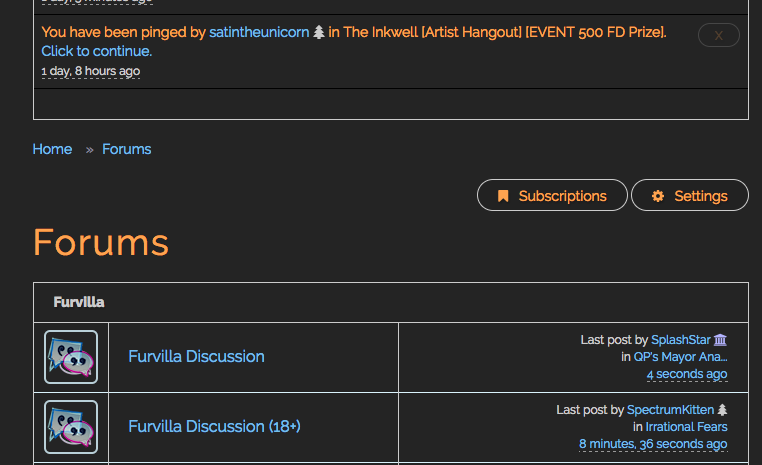Open satintheunicorn's profile
Image resolution: width=762 pixels, height=465 pixels.
tap(259, 32)
